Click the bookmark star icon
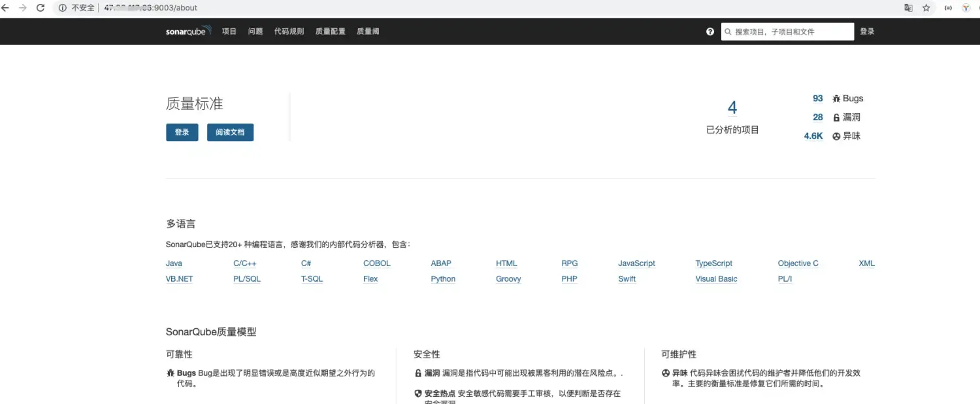 [x=926, y=7]
